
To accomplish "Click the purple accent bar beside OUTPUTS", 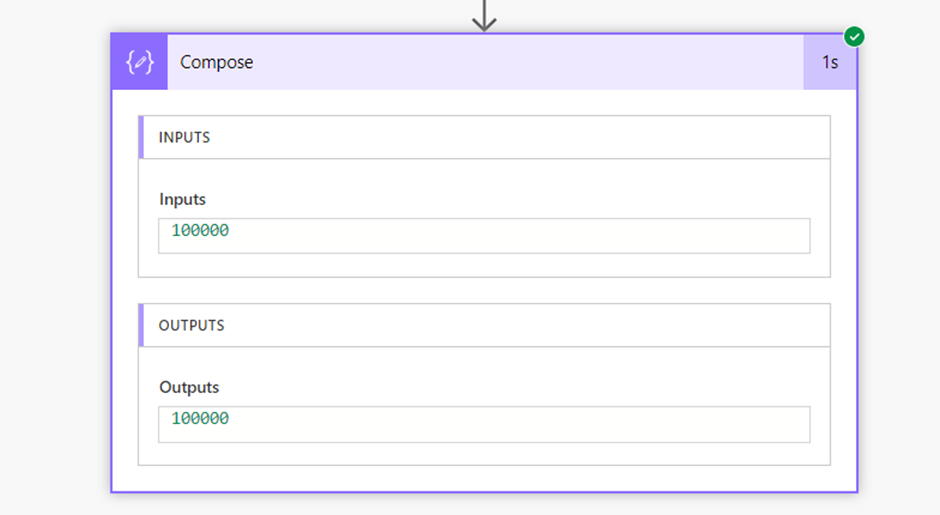I will click(141, 325).
